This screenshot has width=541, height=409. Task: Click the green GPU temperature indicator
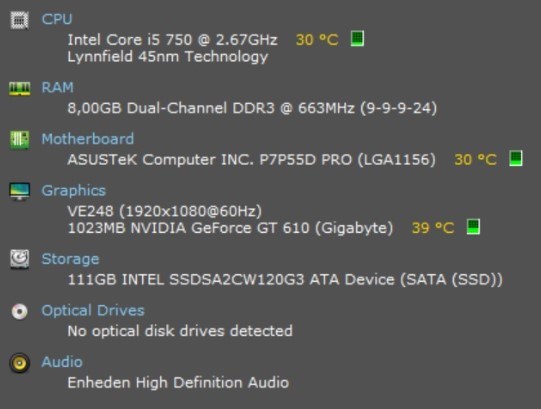pos(473,227)
